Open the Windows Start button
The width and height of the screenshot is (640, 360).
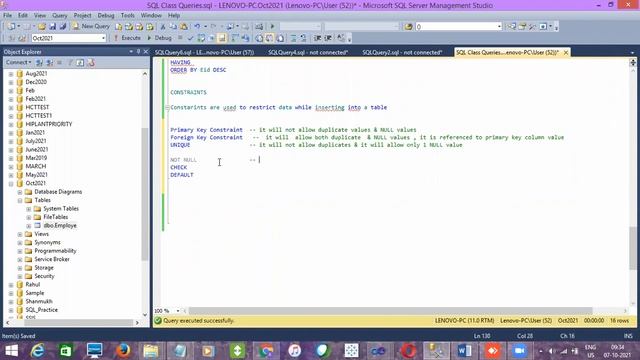[12, 351]
